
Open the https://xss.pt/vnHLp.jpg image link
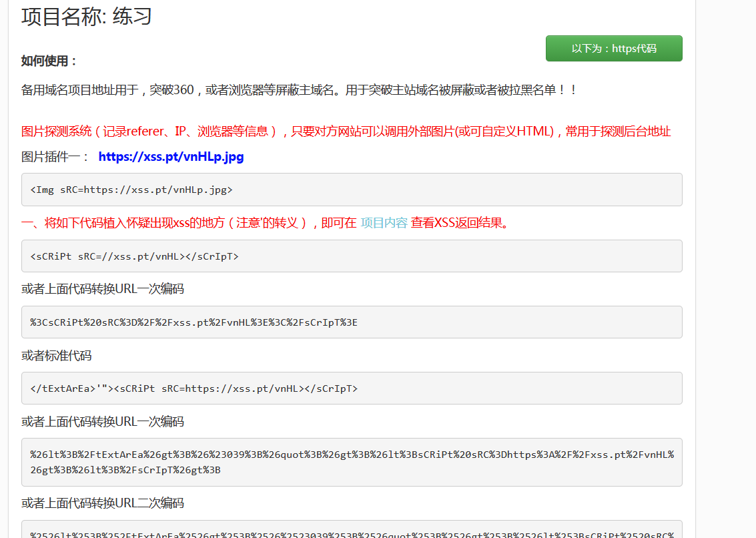coord(171,157)
